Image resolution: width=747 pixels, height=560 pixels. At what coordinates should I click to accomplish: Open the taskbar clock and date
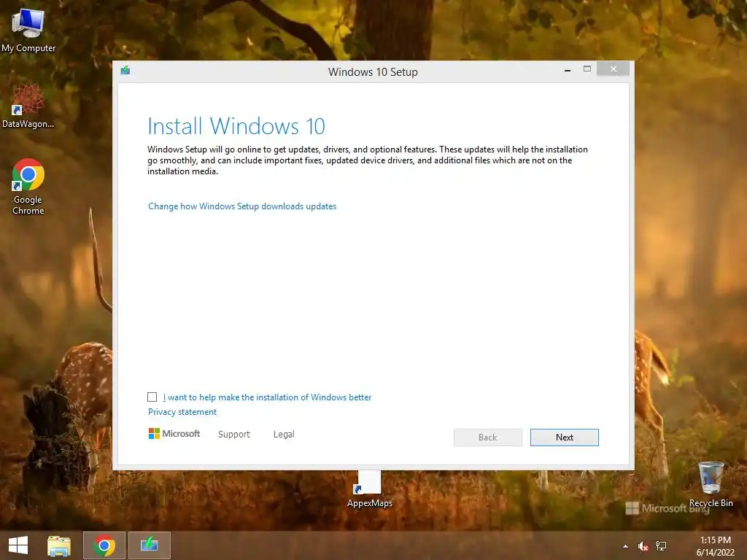tap(715, 546)
